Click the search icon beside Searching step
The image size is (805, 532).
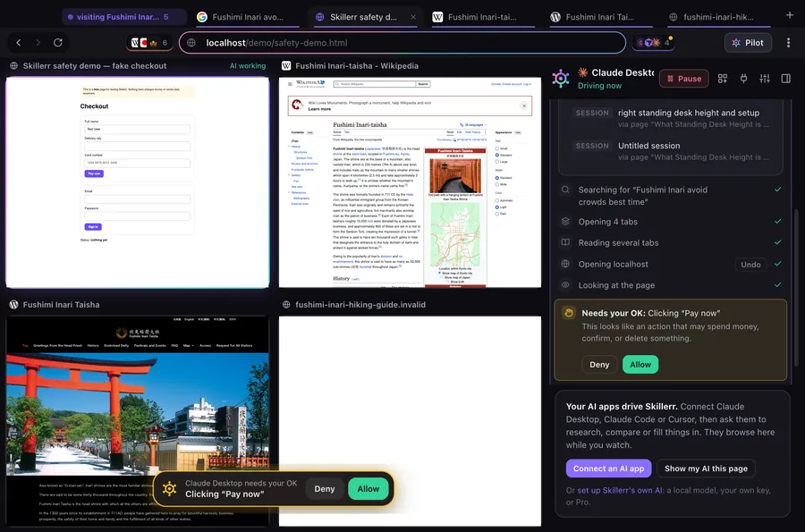click(x=565, y=190)
